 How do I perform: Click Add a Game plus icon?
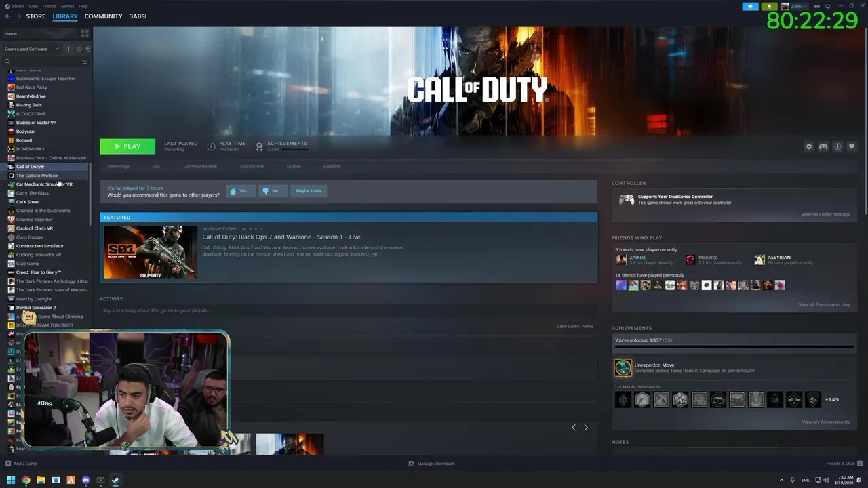pos(8,464)
